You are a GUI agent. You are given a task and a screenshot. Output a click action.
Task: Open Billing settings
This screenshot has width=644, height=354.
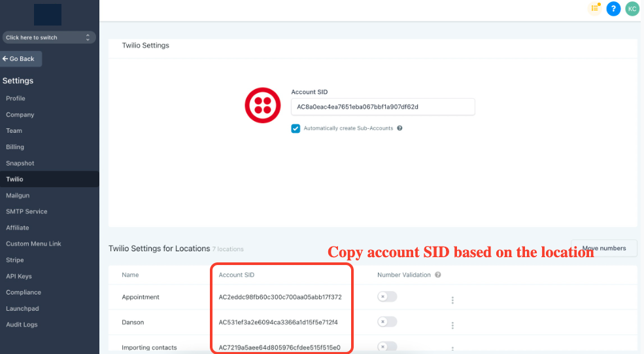(x=15, y=147)
